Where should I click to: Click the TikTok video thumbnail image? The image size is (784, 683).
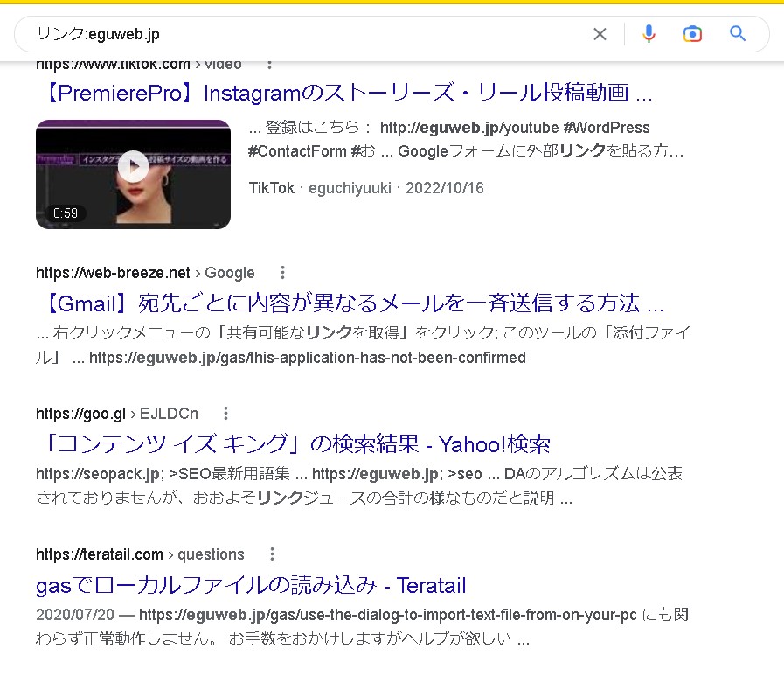(133, 174)
